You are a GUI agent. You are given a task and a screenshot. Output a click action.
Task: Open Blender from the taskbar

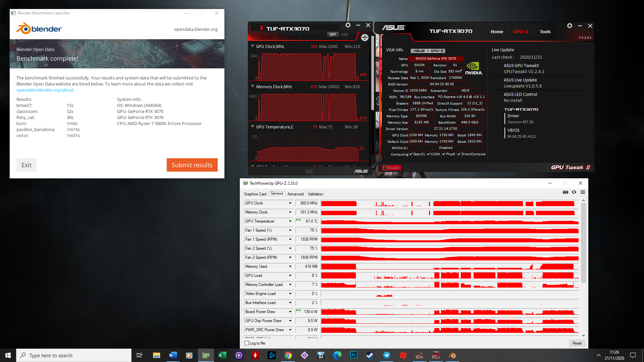pos(452,355)
